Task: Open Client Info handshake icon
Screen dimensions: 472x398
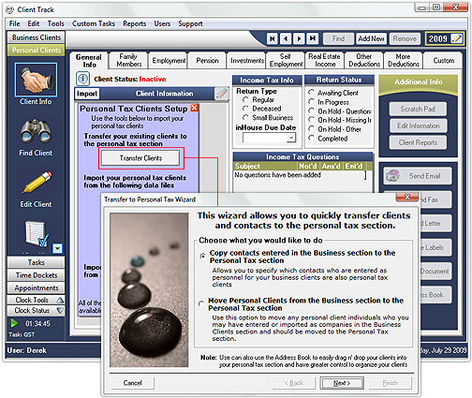Action: [36, 80]
